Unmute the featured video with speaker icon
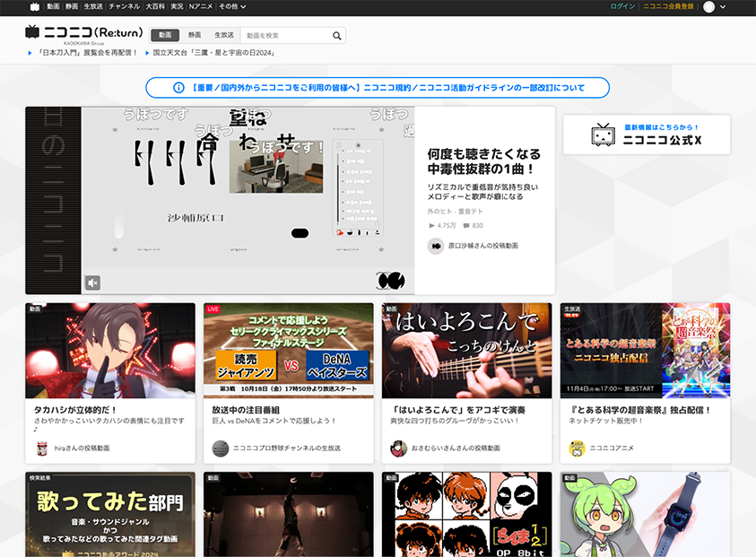The width and height of the screenshot is (756, 557). coord(92,283)
